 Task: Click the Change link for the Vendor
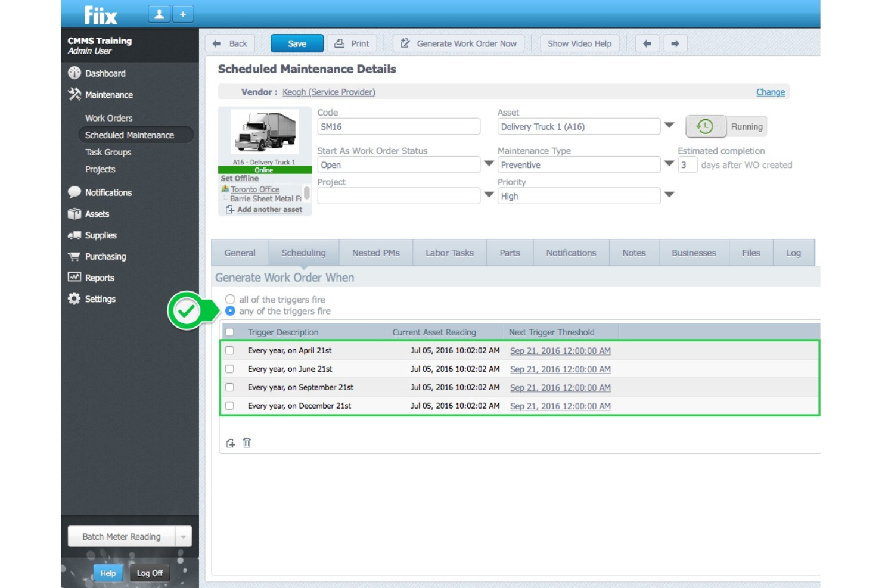tap(770, 92)
